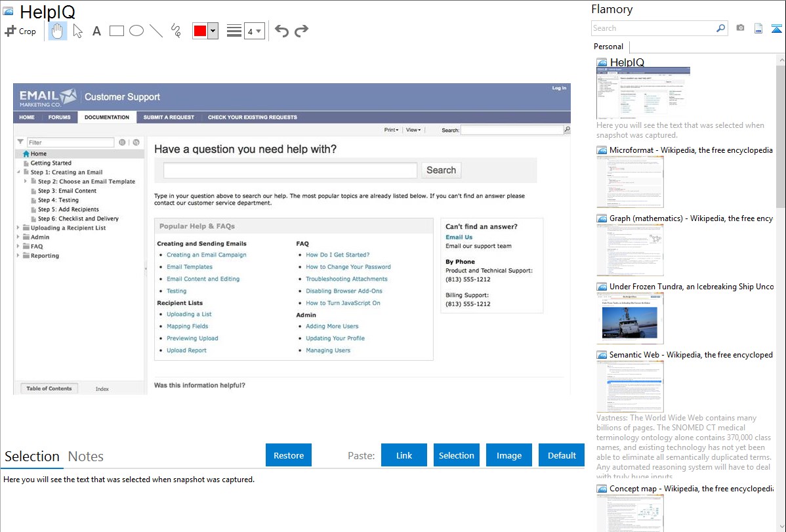The height and width of the screenshot is (532, 786).
Task: Select Getting Started in the help tree
Action: 51,163
